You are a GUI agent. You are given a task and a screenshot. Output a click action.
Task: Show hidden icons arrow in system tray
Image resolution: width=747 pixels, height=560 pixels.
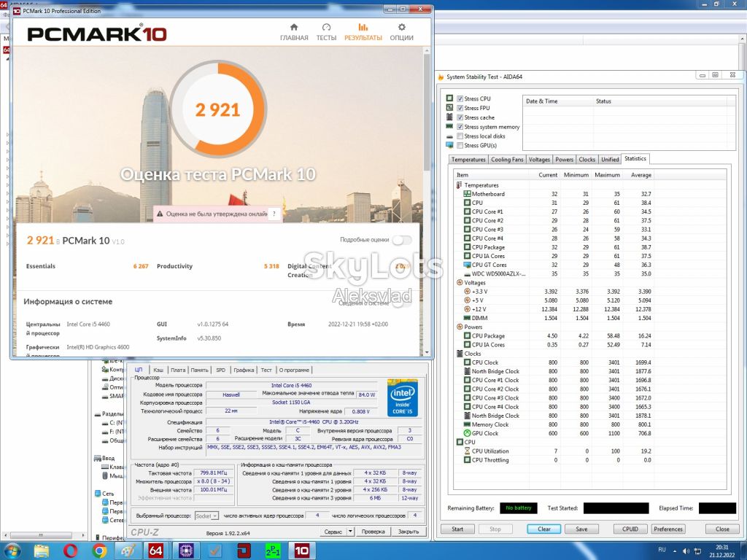click(x=675, y=551)
